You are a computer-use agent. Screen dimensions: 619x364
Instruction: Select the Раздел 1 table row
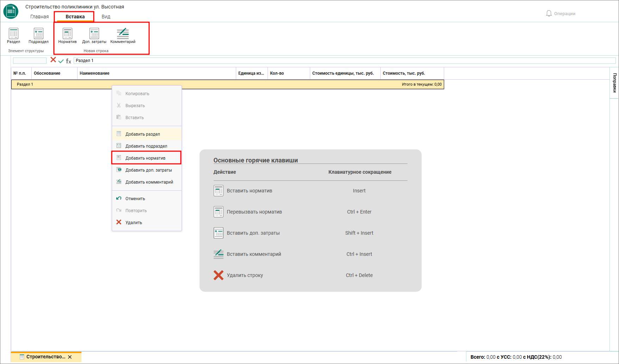coord(227,84)
